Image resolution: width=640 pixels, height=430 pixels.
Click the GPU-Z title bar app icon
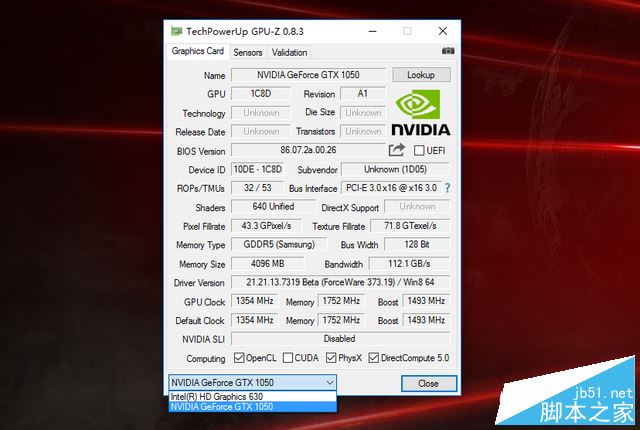pyautogui.click(x=176, y=31)
